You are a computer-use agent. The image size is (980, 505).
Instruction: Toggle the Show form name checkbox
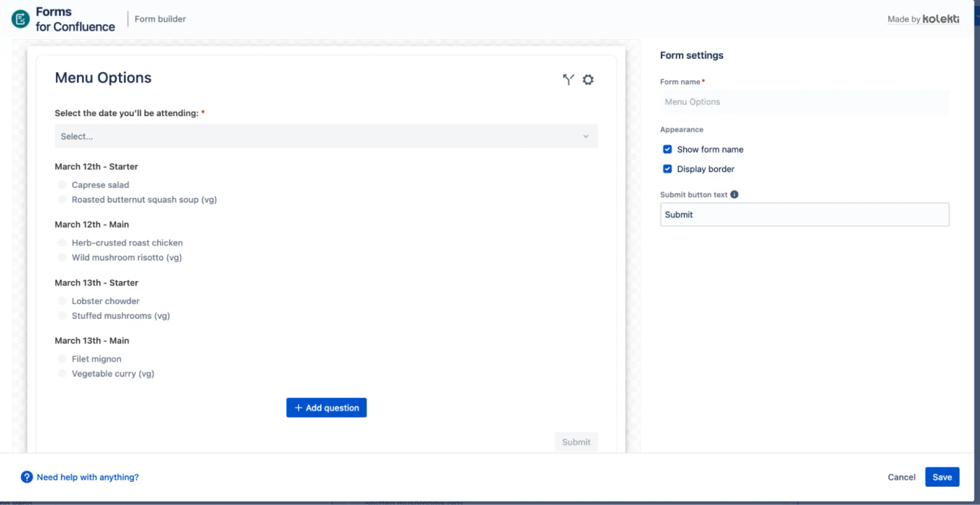(667, 149)
